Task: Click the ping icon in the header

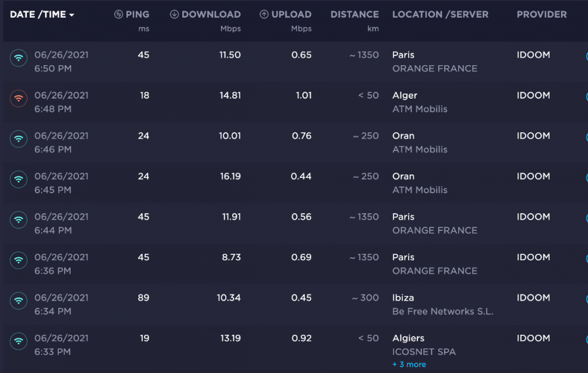Action: coord(119,15)
